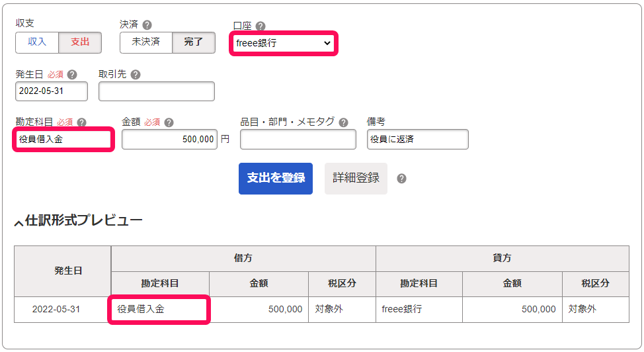Screen dimensions: 644x352
Task: Click 2022-05-31 cell in preview table
Action: pos(62,310)
